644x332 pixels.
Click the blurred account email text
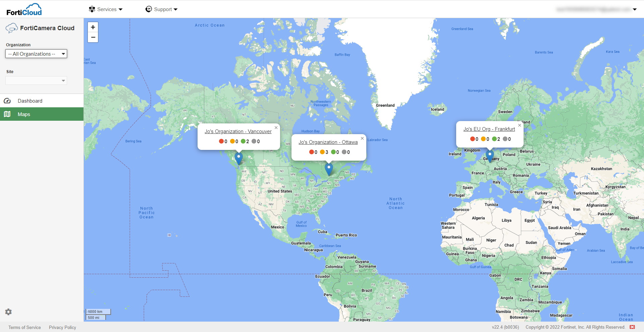click(594, 9)
